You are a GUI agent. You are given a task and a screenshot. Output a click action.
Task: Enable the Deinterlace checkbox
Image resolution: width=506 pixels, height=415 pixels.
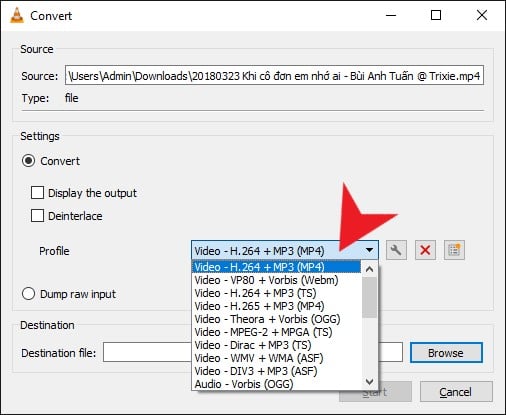(37, 216)
